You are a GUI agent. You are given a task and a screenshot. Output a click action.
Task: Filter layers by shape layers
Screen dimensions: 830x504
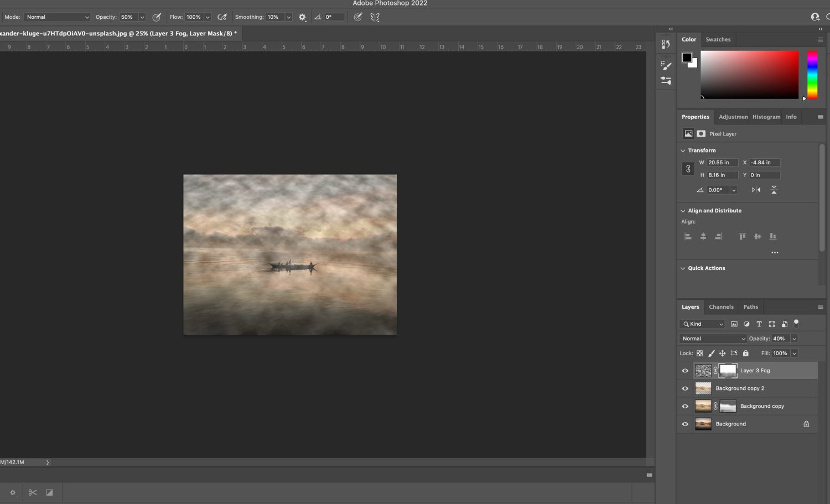coord(772,324)
